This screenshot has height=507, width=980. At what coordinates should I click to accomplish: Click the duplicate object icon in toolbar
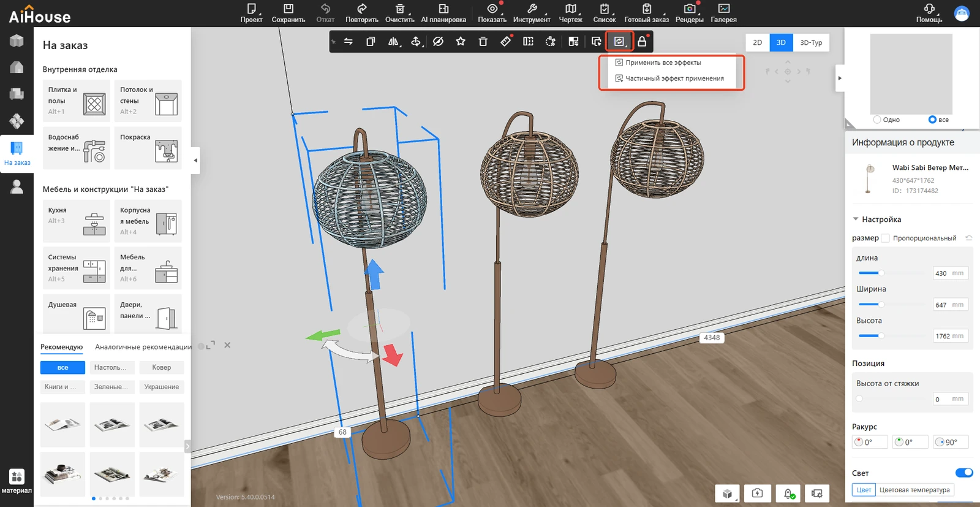(371, 42)
